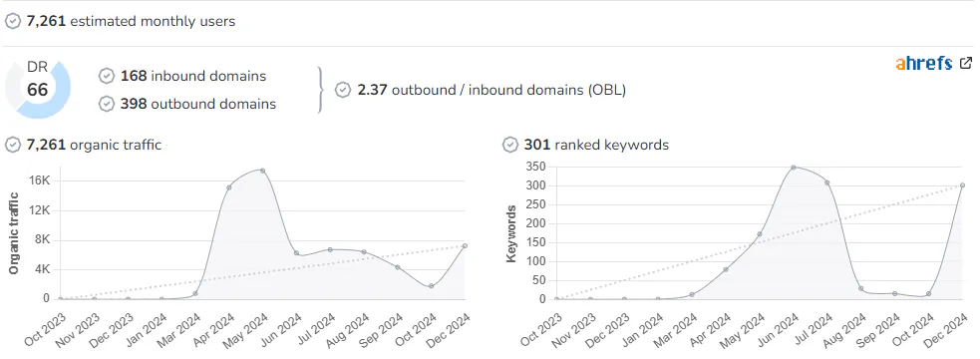Select the Dec 2024 point on organic traffic chart
980x359 pixels.
pos(465,245)
